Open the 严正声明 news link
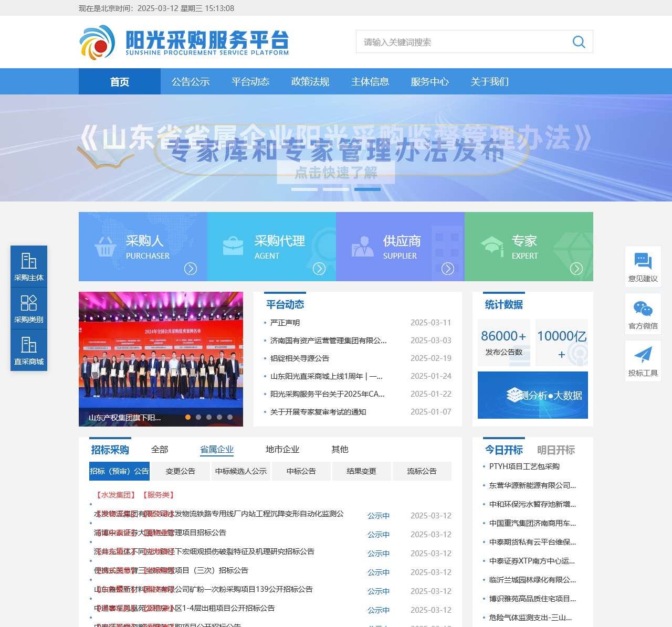The image size is (672, 627). (x=285, y=323)
